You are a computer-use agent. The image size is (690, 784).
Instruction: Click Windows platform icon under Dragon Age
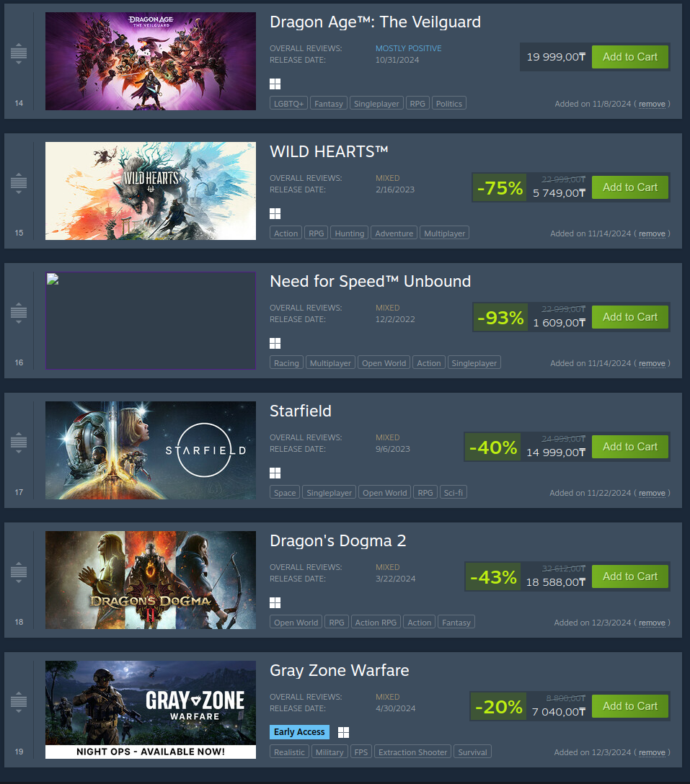tap(275, 84)
